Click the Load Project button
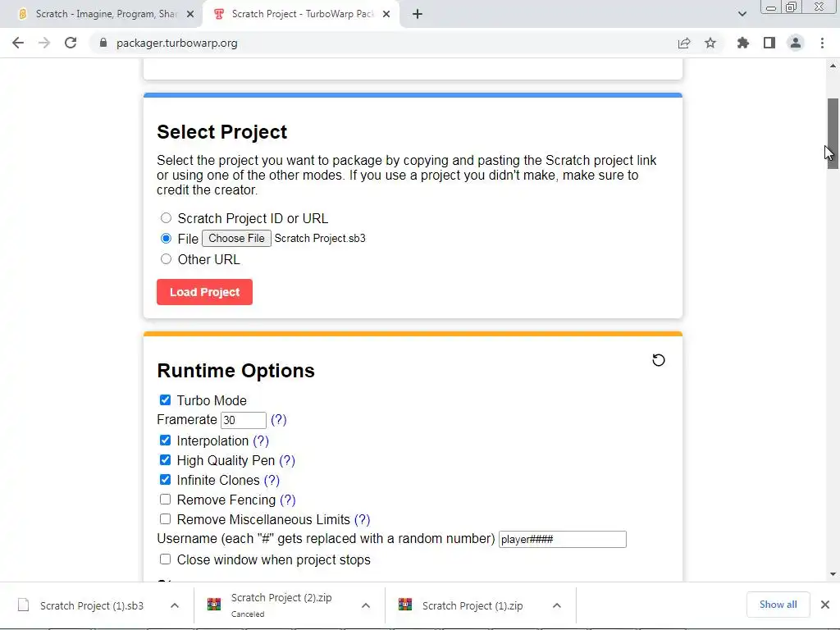The height and width of the screenshot is (630, 840). tap(204, 292)
